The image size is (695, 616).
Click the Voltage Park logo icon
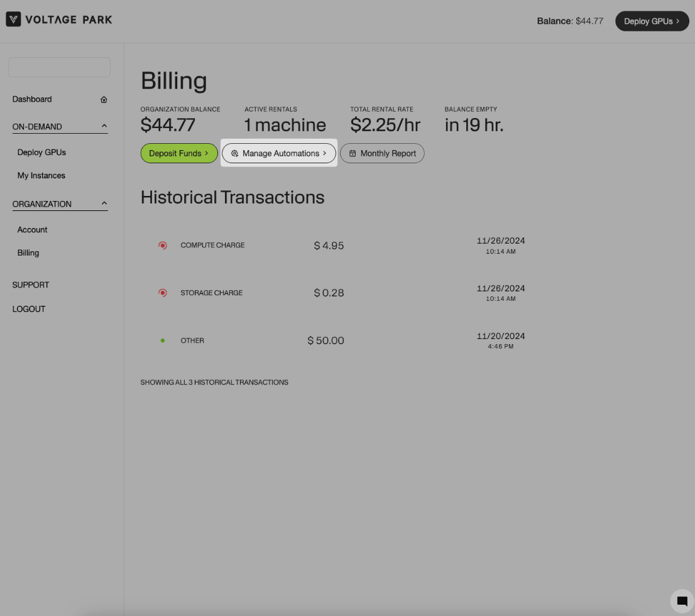(x=13, y=19)
